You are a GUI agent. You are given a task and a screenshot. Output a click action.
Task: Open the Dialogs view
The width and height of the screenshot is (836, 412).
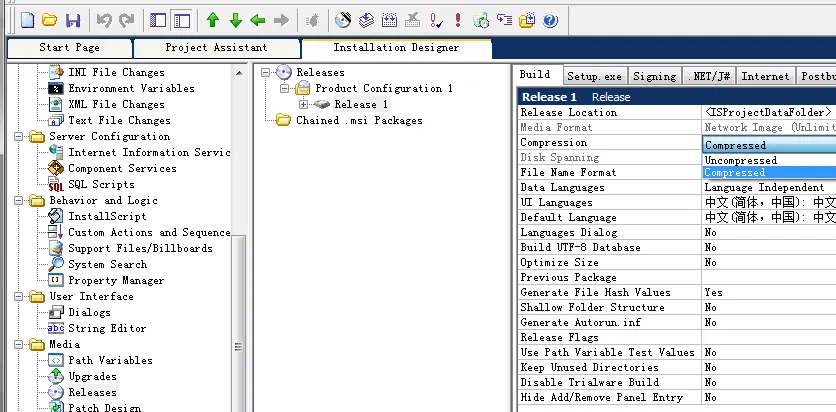[x=90, y=312]
